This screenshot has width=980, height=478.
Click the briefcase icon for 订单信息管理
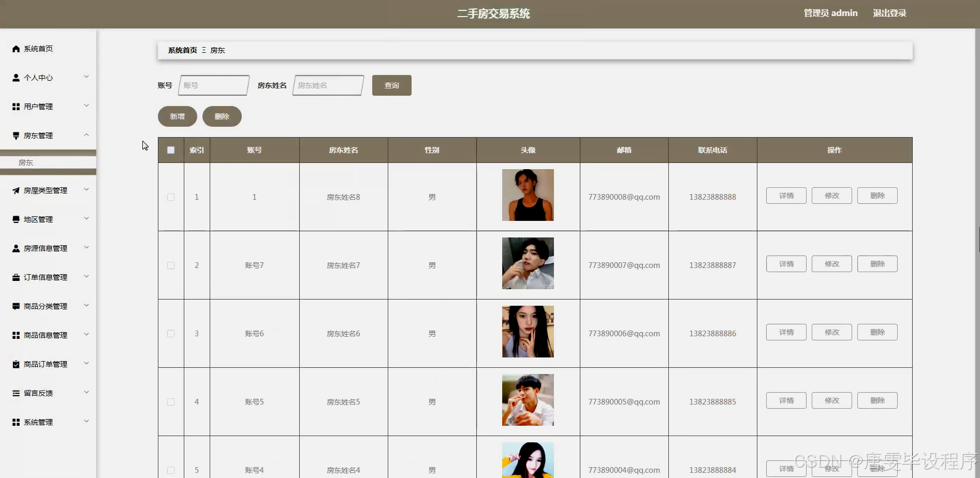click(x=16, y=277)
